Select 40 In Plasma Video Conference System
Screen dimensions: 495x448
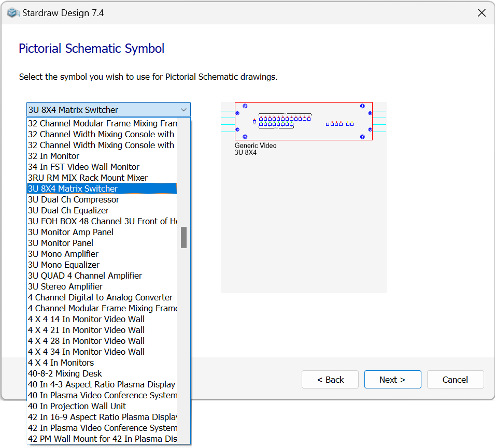pyautogui.click(x=102, y=396)
